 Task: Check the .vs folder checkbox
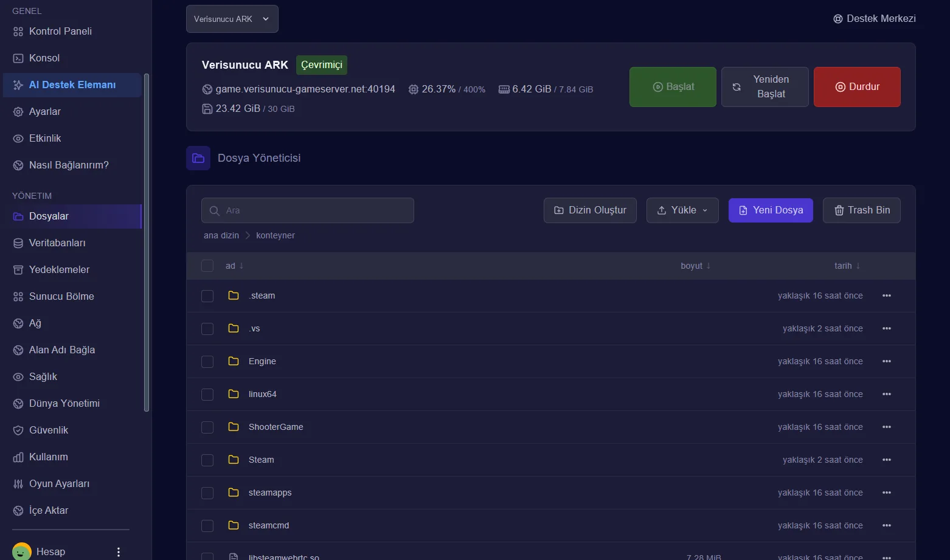207,328
